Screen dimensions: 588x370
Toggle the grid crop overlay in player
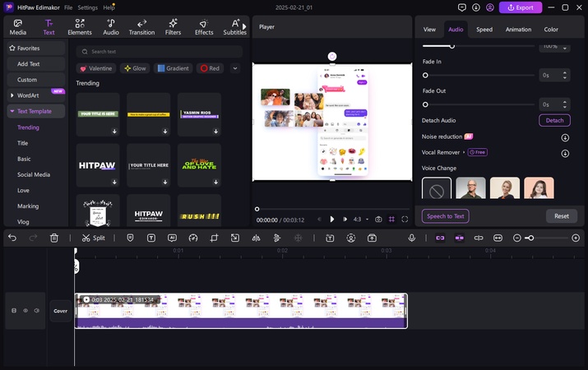[391, 220]
